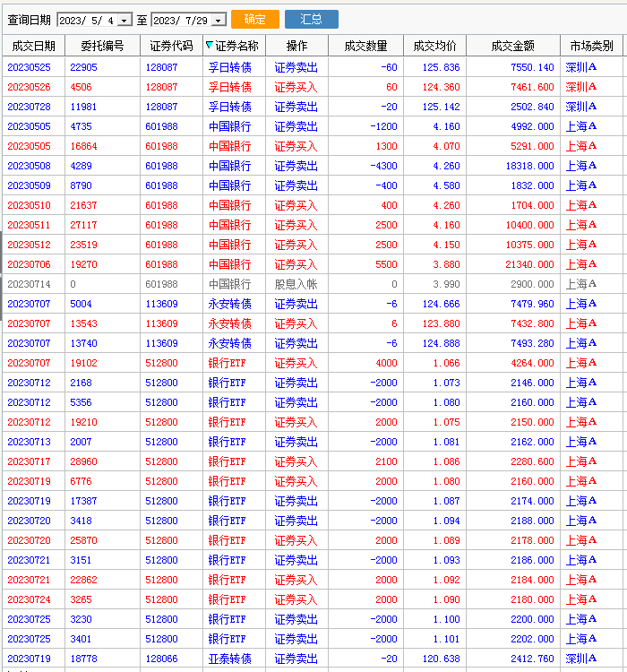Select date cell 20230724
627x672 pixels.
tap(30, 599)
